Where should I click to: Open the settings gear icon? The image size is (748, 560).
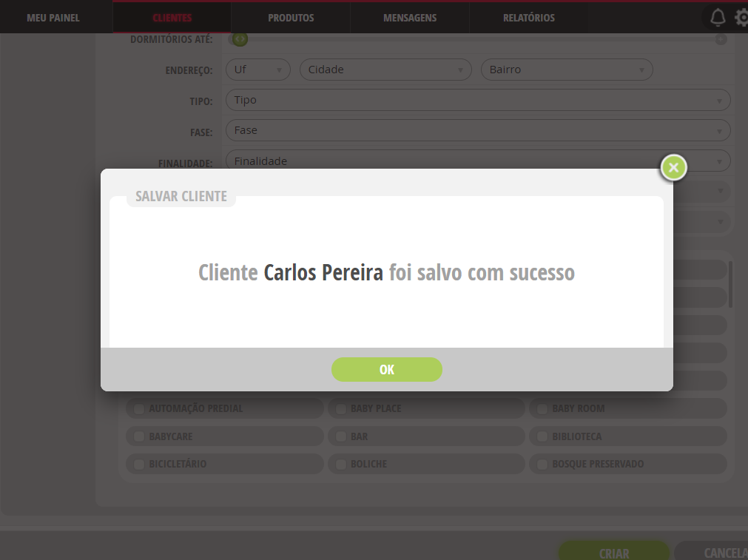click(741, 18)
